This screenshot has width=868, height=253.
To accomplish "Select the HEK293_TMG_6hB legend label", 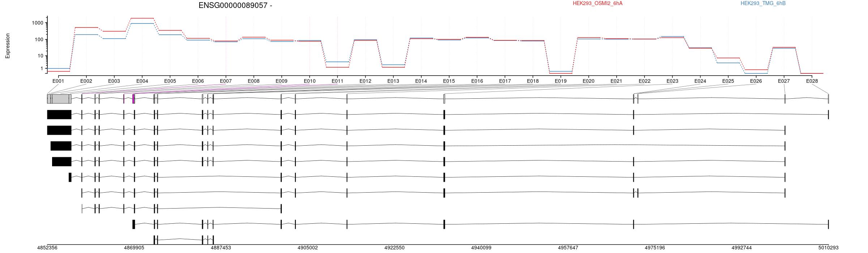I will point(763,4).
